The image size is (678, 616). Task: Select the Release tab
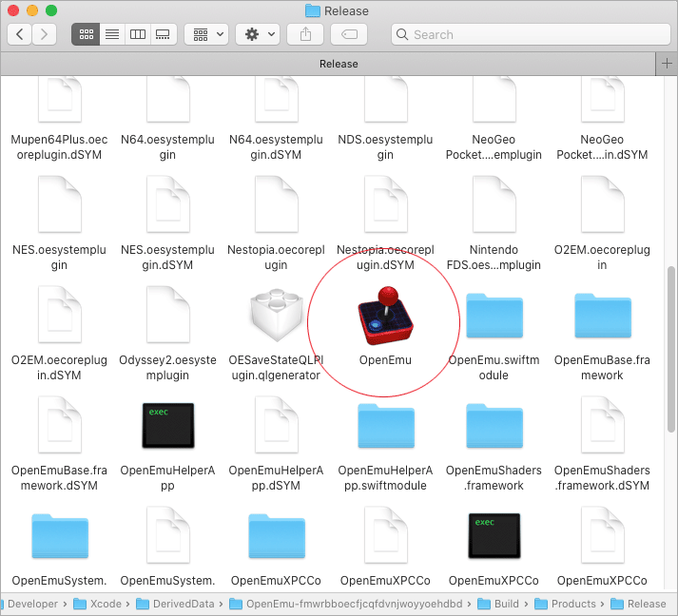point(328,64)
